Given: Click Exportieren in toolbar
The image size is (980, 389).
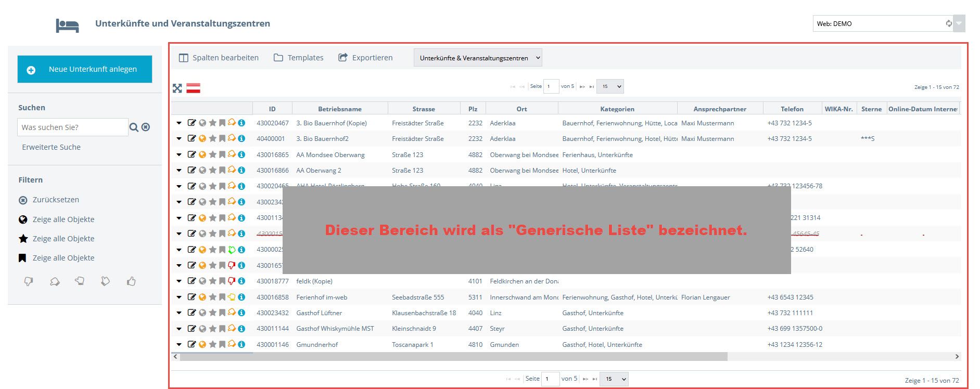Looking at the screenshot, I should point(365,58).
